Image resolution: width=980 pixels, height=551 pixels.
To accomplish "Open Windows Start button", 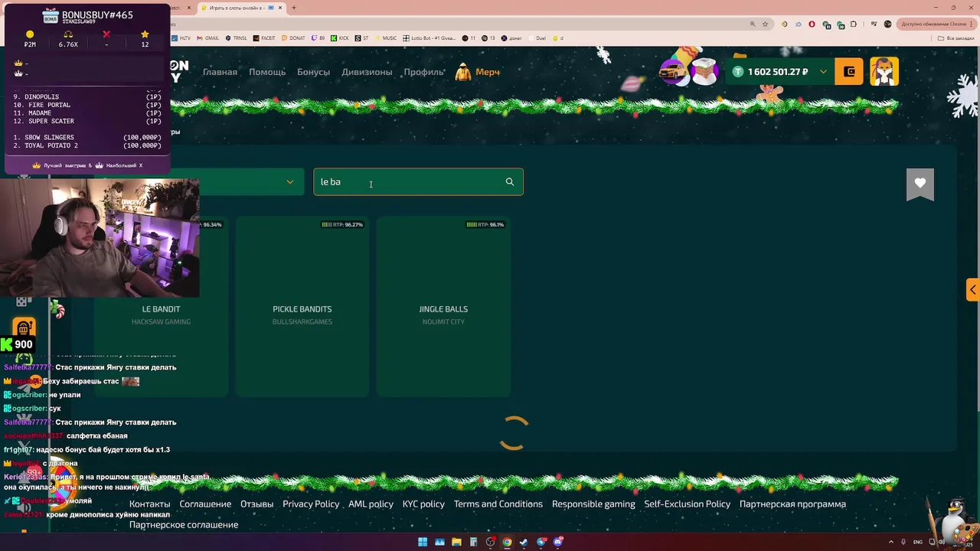I will click(x=423, y=542).
